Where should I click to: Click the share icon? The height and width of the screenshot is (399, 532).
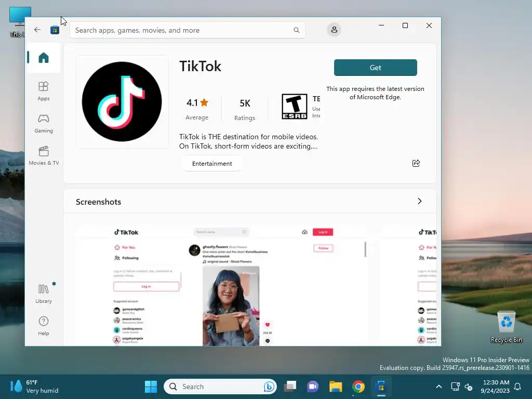pos(416,163)
